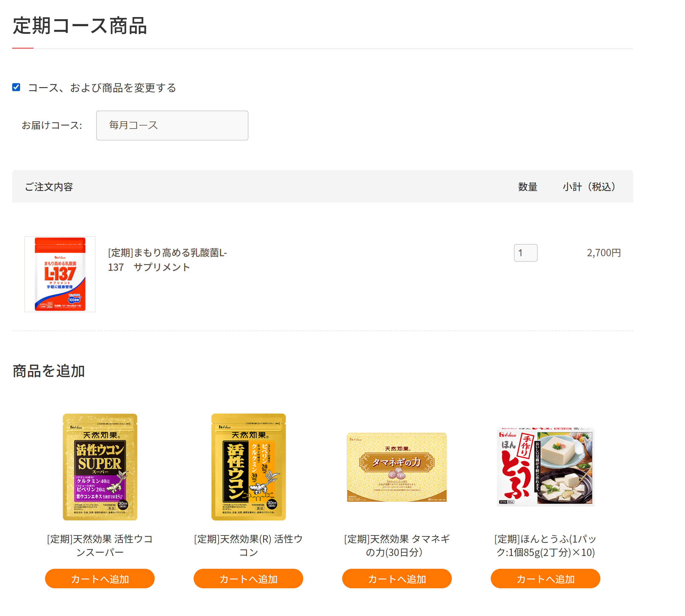Open the ほんとうふ(1パック) product title
685x616 pixels.
tap(545, 546)
